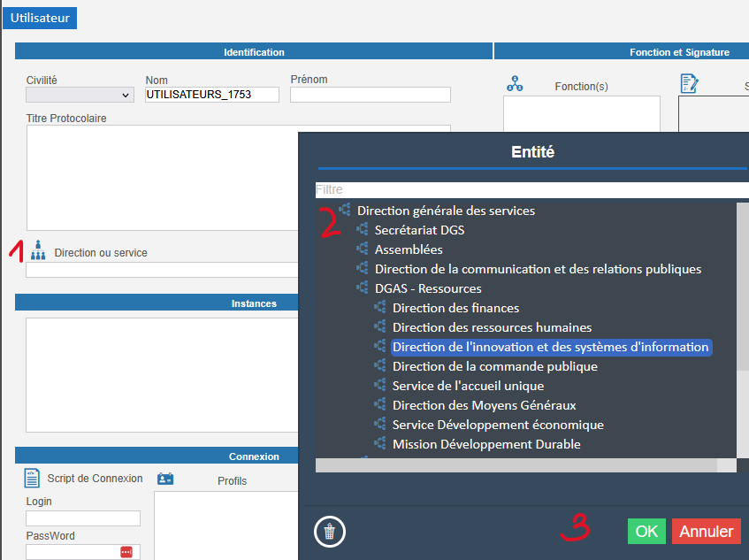This screenshot has width=749, height=560.
Task: Select DGAS - Ressources in the tree
Action: coord(428,288)
